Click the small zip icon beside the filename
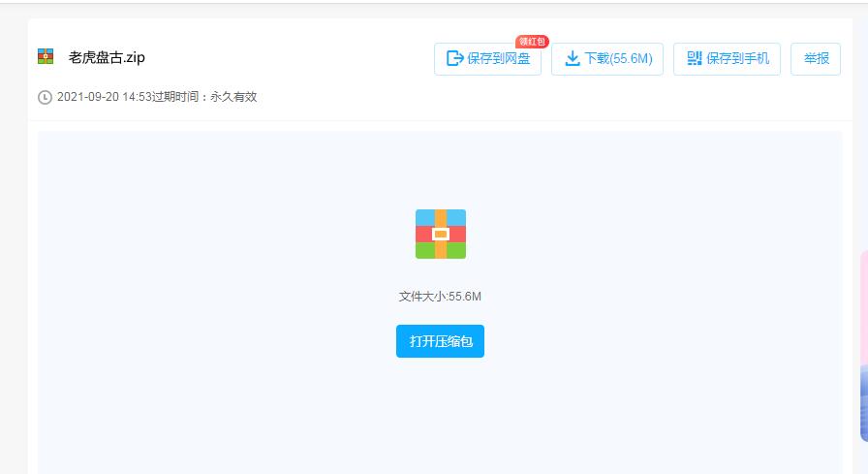 point(46,57)
